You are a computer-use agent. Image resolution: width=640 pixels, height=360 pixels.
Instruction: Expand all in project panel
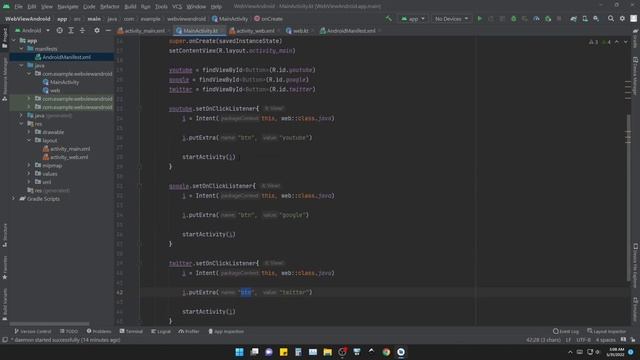71,31
